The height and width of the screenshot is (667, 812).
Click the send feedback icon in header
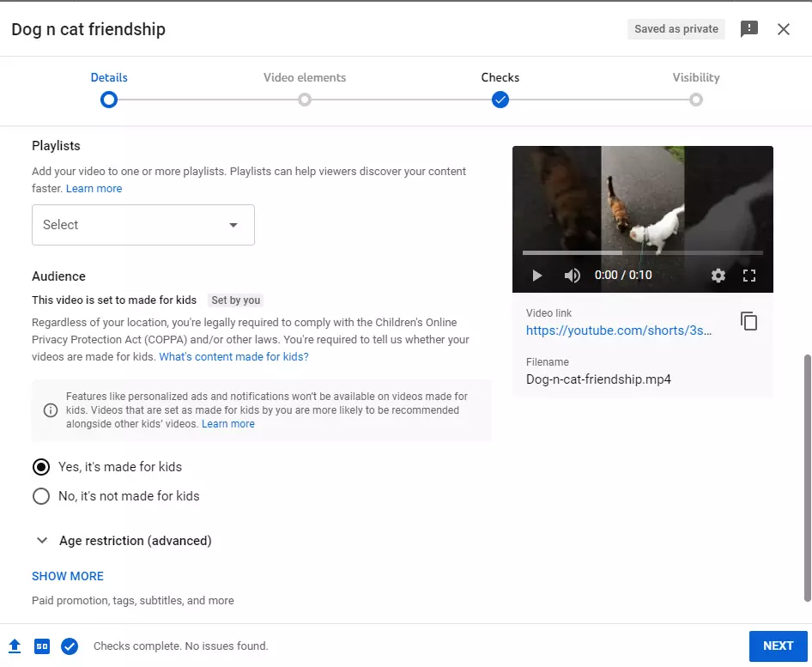pos(749,29)
